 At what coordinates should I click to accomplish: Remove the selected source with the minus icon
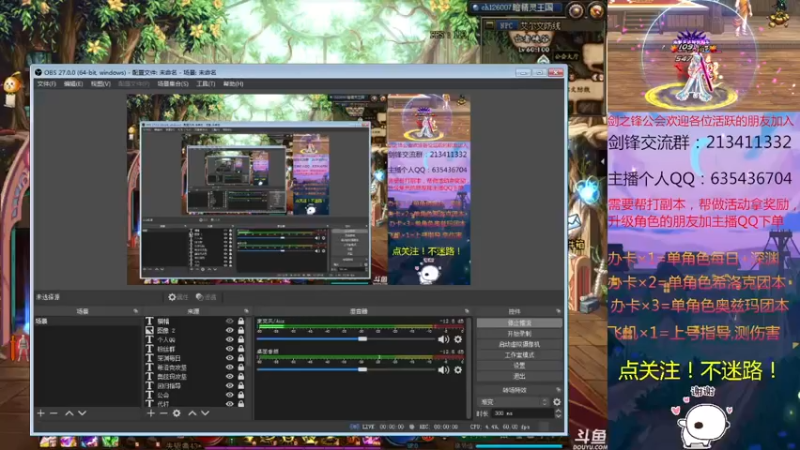[163, 413]
